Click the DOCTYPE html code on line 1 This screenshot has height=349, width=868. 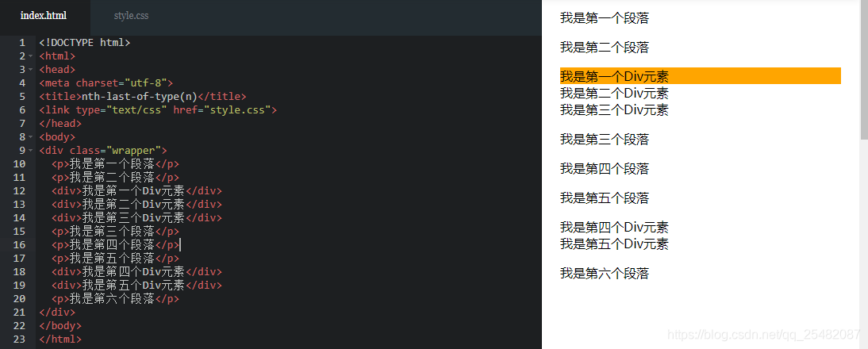pyautogui.click(x=85, y=43)
